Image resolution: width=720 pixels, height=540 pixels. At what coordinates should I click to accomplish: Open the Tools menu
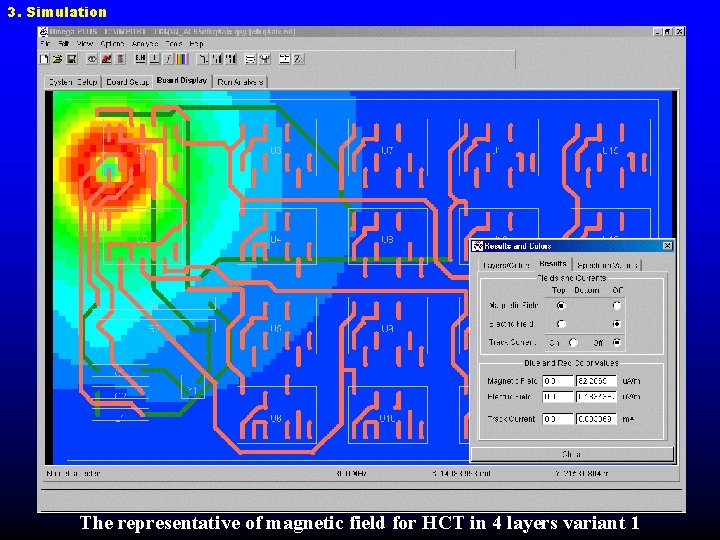(x=174, y=44)
